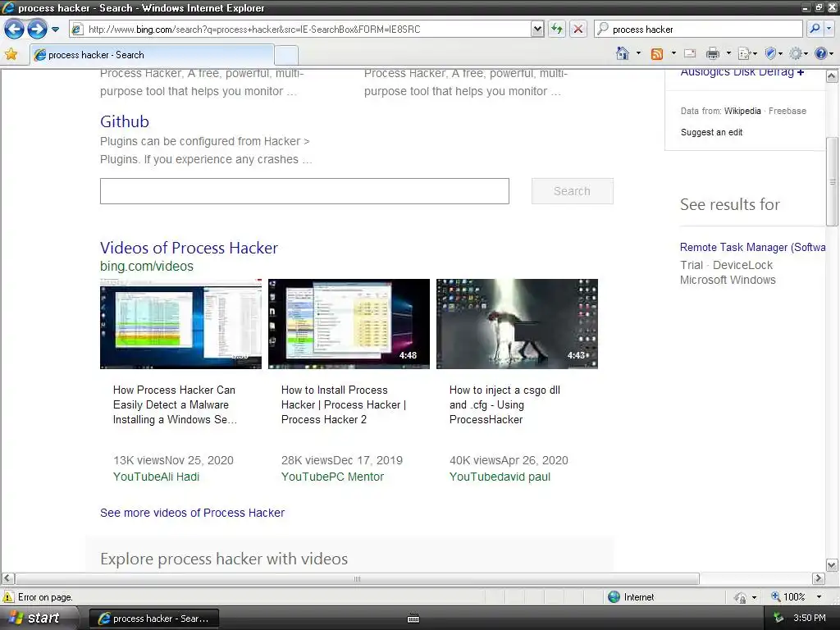Click the 'process hacker - Sear…' taskbar button

pos(153,619)
